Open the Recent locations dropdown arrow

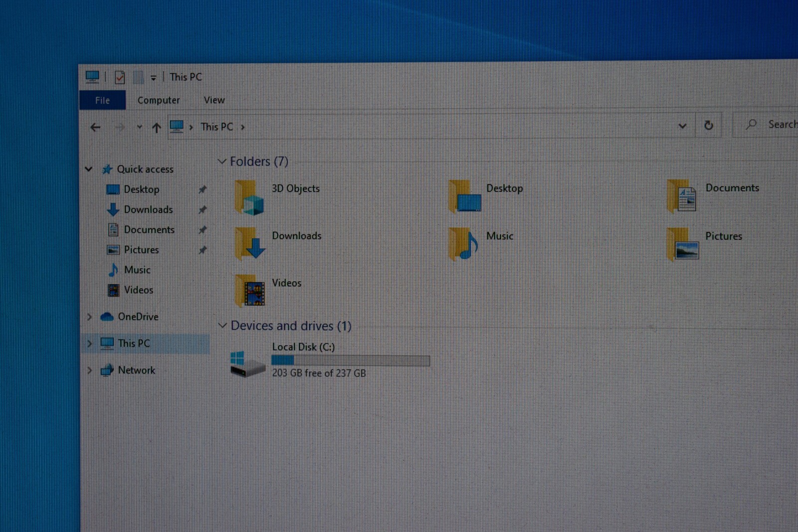139,127
